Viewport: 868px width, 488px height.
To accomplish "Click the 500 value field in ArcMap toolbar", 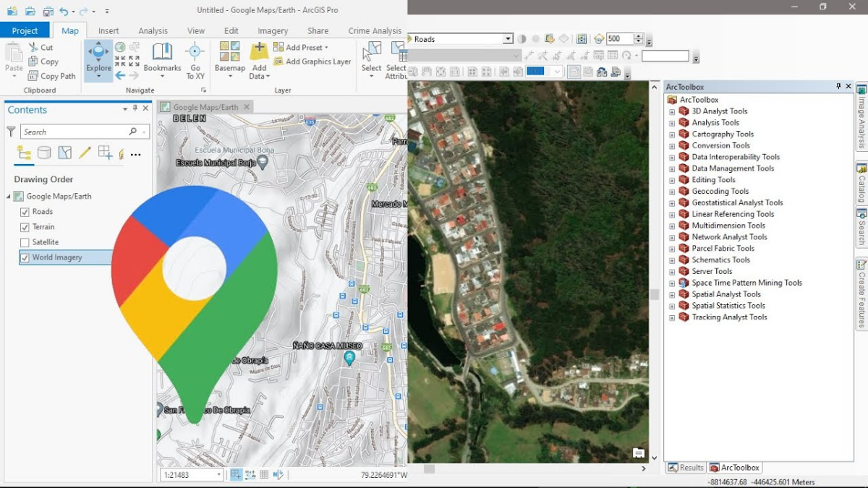I will click(619, 39).
